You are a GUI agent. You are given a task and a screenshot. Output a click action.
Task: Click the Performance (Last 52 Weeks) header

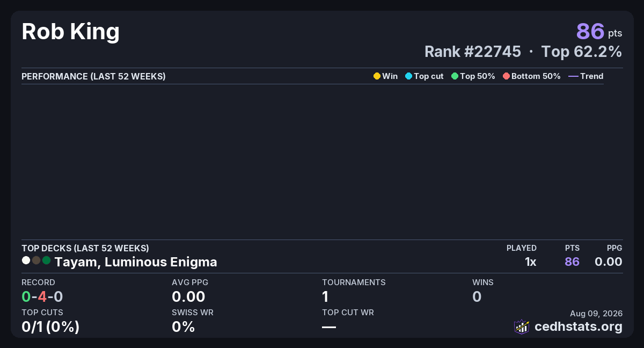(93, 76)
